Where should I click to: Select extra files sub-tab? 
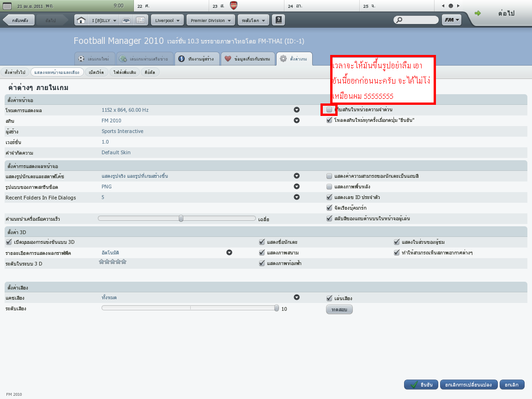(x=125, y=72)
